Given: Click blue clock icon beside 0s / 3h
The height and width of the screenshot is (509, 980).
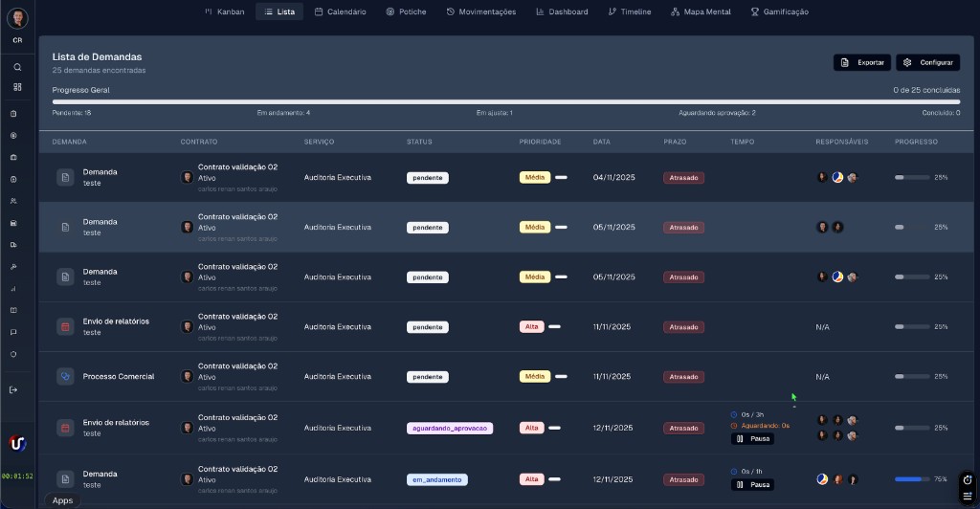Looking at the screenshot, I should [x=734, y=414].
